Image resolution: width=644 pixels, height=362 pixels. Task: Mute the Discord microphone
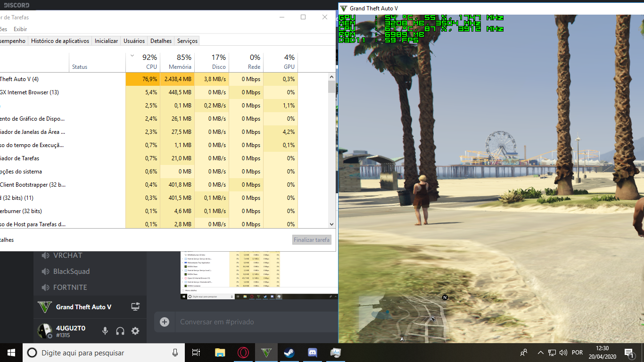tap(105, 331)
